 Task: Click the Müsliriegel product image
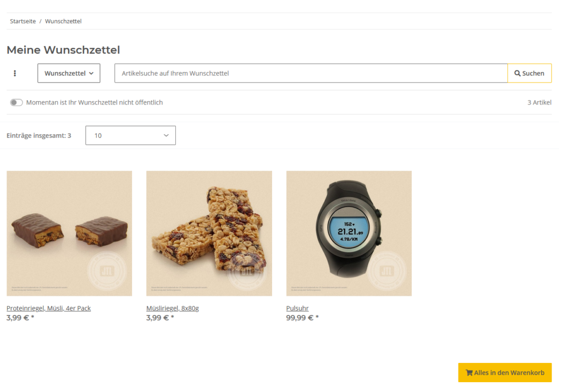click(209, 233)
